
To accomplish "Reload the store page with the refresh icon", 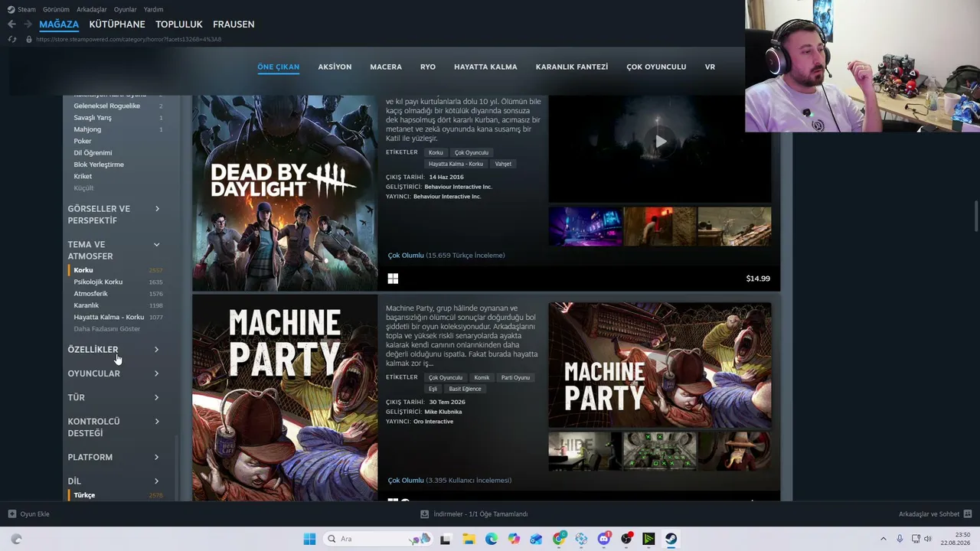I will (11, 39).
